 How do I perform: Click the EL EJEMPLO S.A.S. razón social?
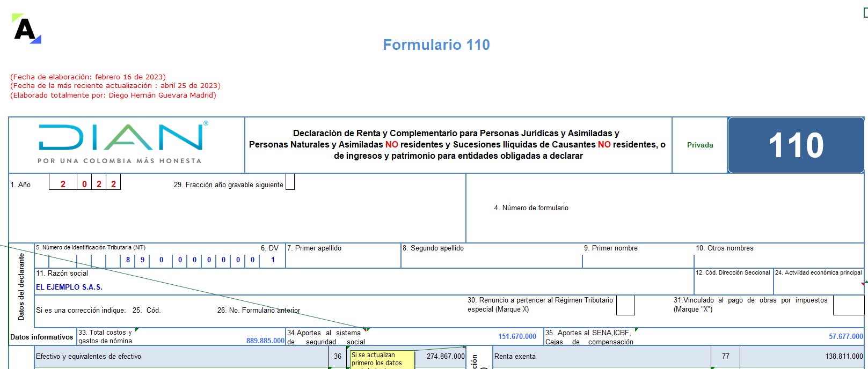click(x=69, y=287)
